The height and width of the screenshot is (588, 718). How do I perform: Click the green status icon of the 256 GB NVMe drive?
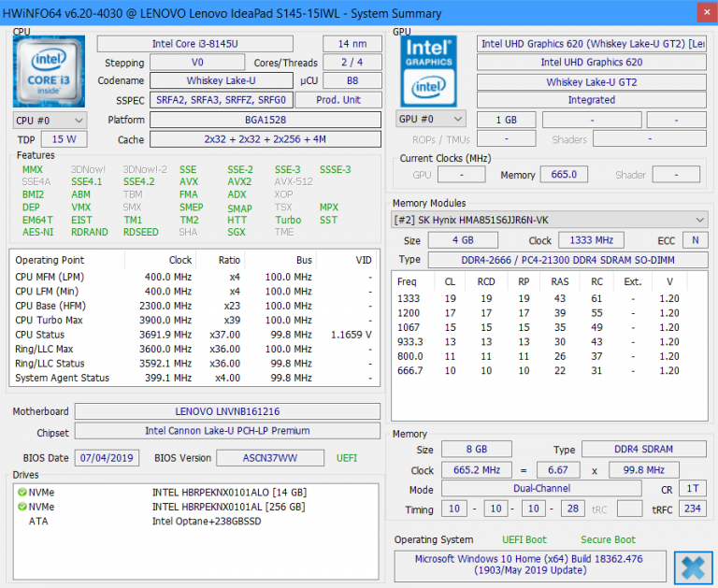22,507
